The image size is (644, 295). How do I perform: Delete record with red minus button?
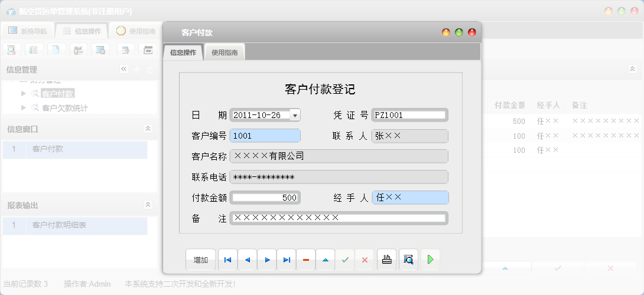coord(306,260)
